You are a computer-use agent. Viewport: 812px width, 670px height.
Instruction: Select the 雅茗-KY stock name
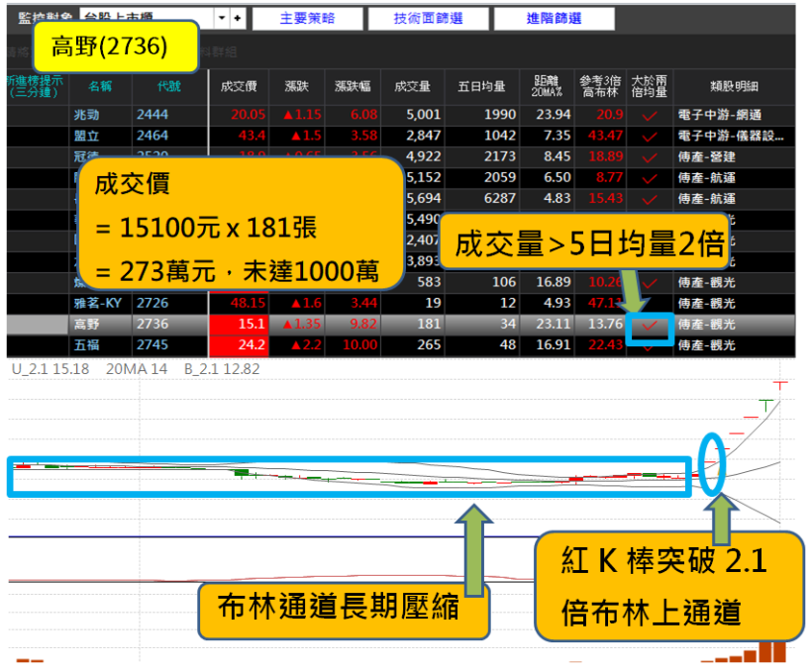click(x=98, y=303)
